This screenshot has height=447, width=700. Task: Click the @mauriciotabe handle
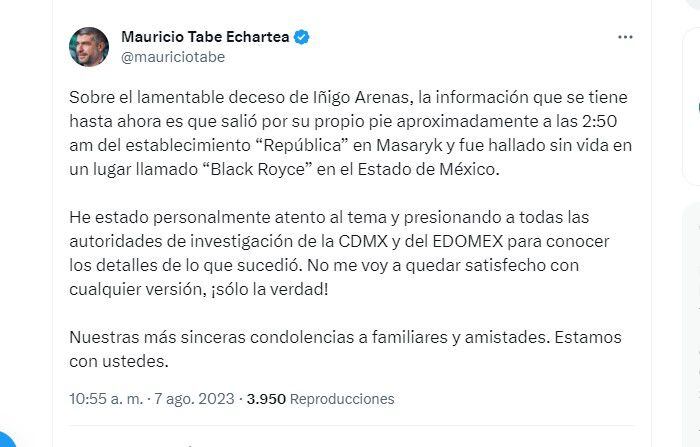click(x=172, y=57)
